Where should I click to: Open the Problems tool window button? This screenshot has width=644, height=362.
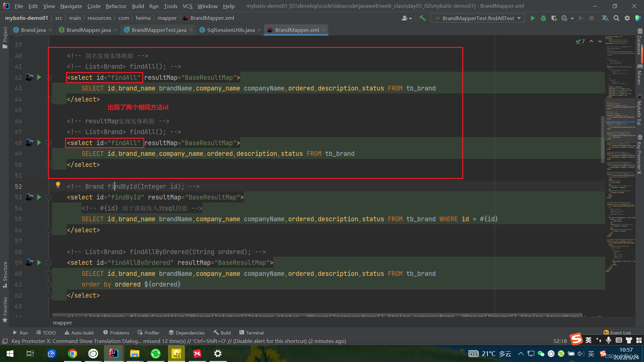[116, 333]
